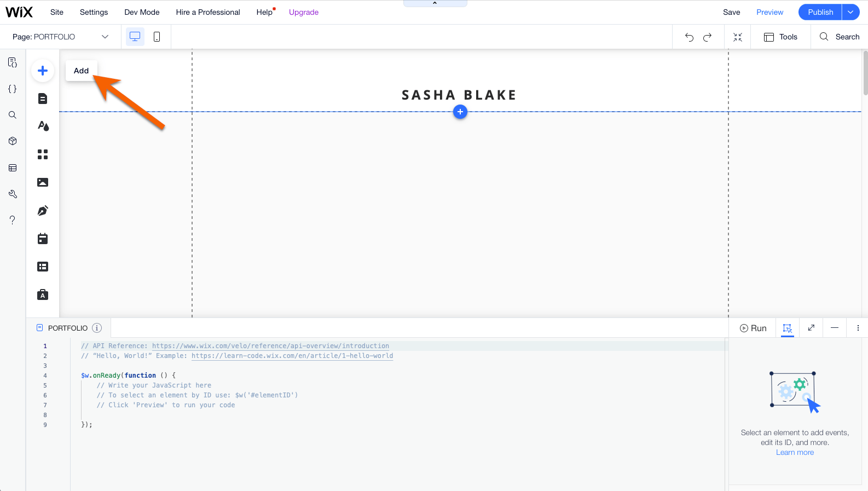The height and width of the screenshot is (491, 868).
Task: Click the Upgrade link
Action: pyautogui.click(x=304, y=12)
